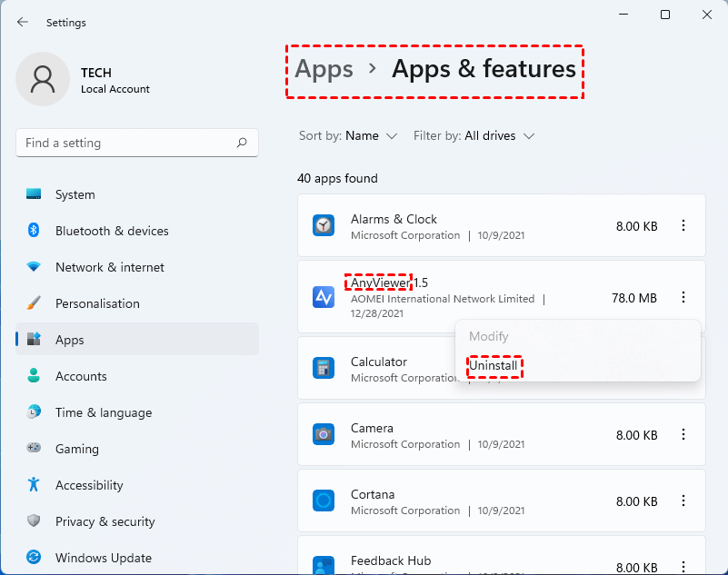Screen dimensions: 728x575
Task: Click the Camera app icon
Action: point(324,435)
